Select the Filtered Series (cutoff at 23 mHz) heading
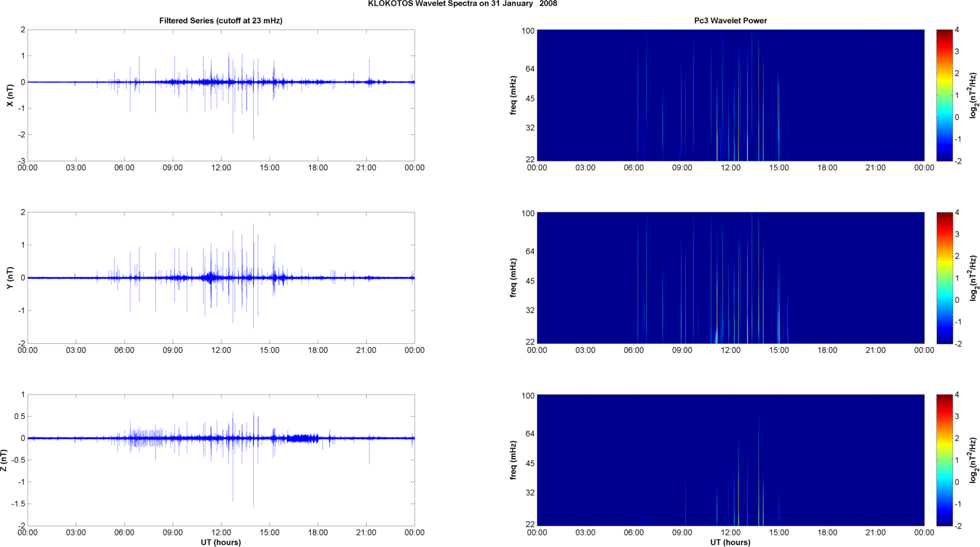This screenshot has height=547, width=980. pos(220,21)
